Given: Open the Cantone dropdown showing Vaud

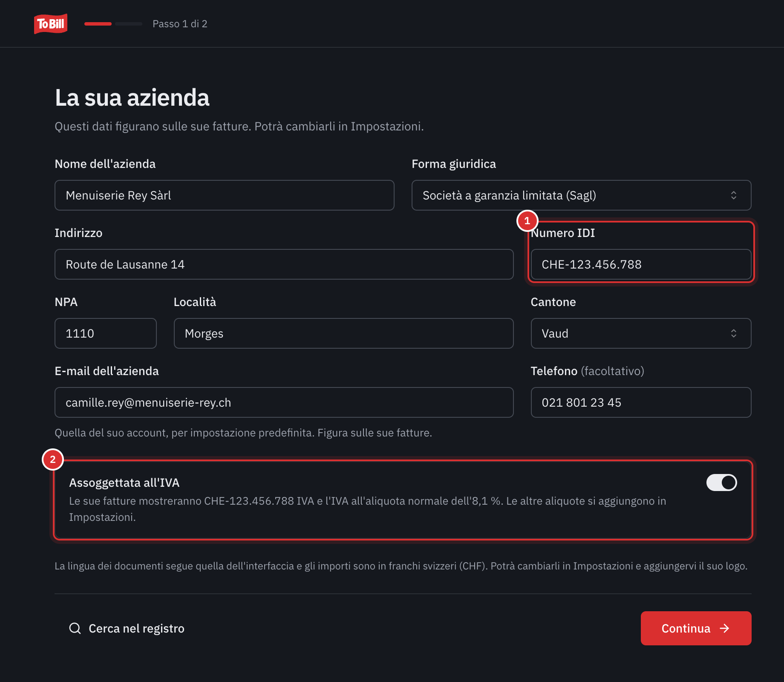Looking at the screenshot, I should coord(641,333).
